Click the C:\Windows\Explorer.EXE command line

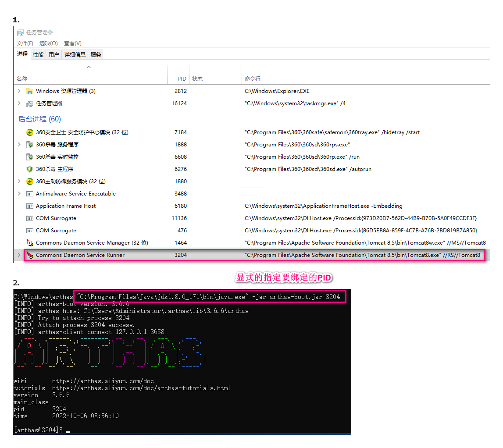click(x=277, y=91)
